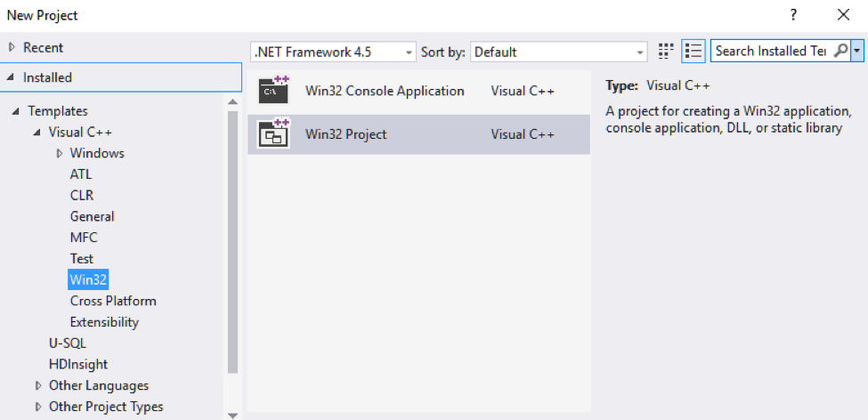Screen dimensions: 868x420
Task: Switch to small icons view
Action: (666, 52)
